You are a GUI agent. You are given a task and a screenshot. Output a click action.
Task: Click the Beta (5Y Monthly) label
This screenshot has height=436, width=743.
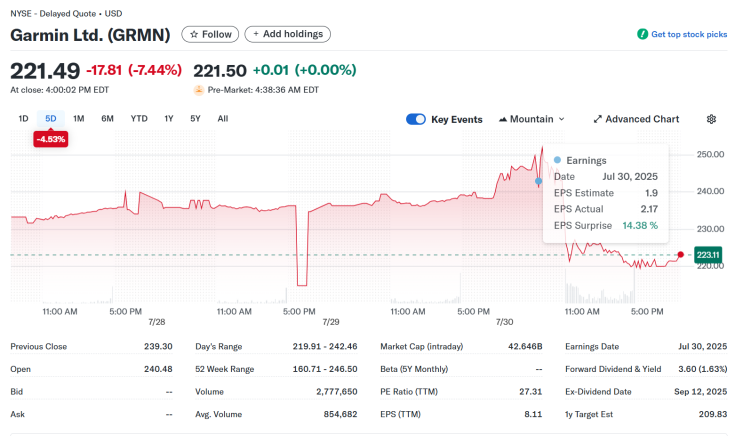coord(414,369)
